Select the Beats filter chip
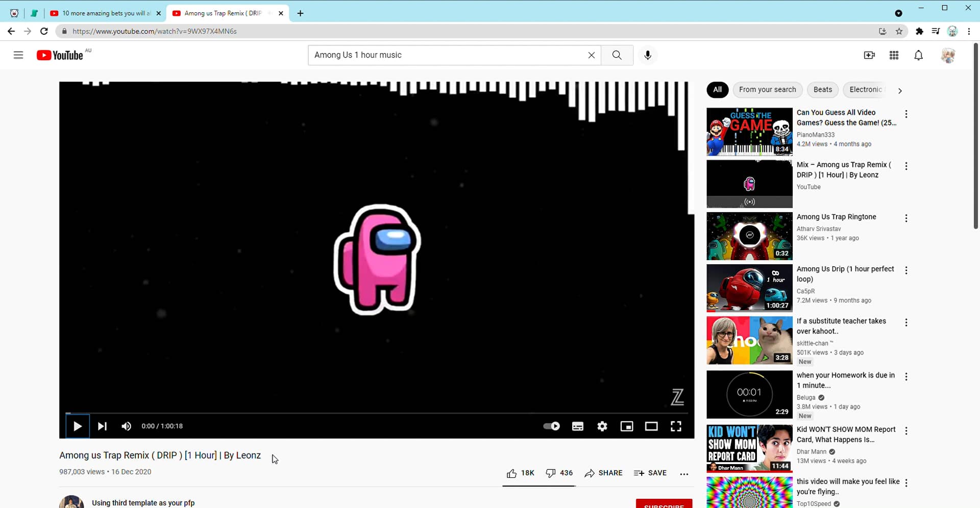The image size is (980, 508). 822,90
